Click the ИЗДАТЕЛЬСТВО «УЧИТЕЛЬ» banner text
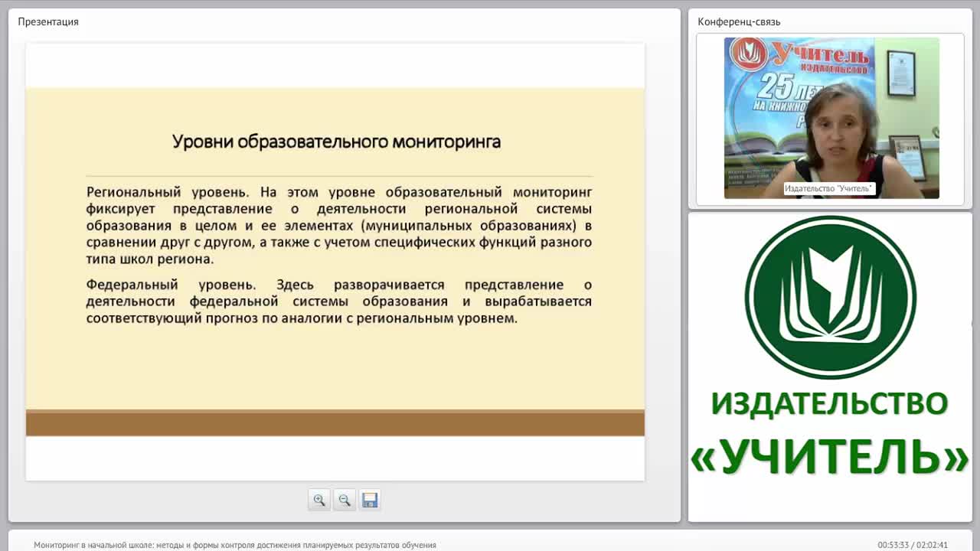The image size is (980, 551). [x=830, y=432]
